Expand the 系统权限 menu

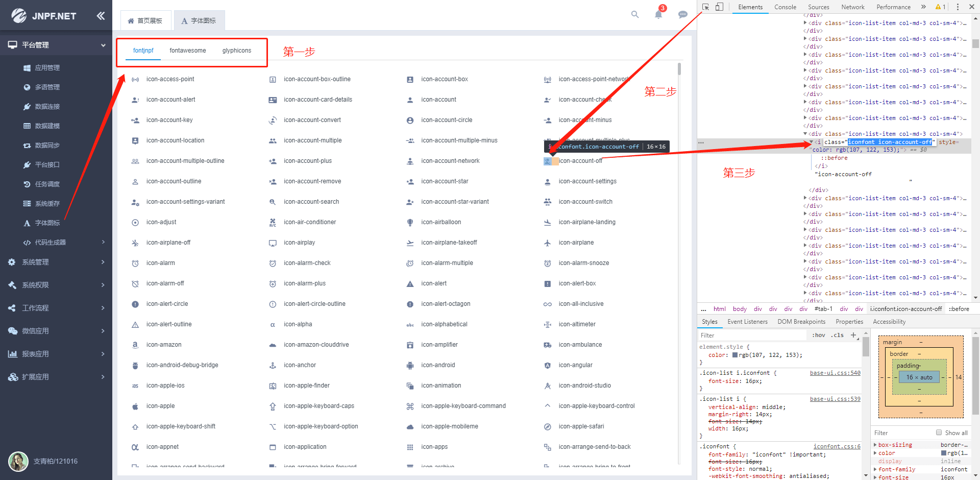pyautogui.click(x=56, y=285)
